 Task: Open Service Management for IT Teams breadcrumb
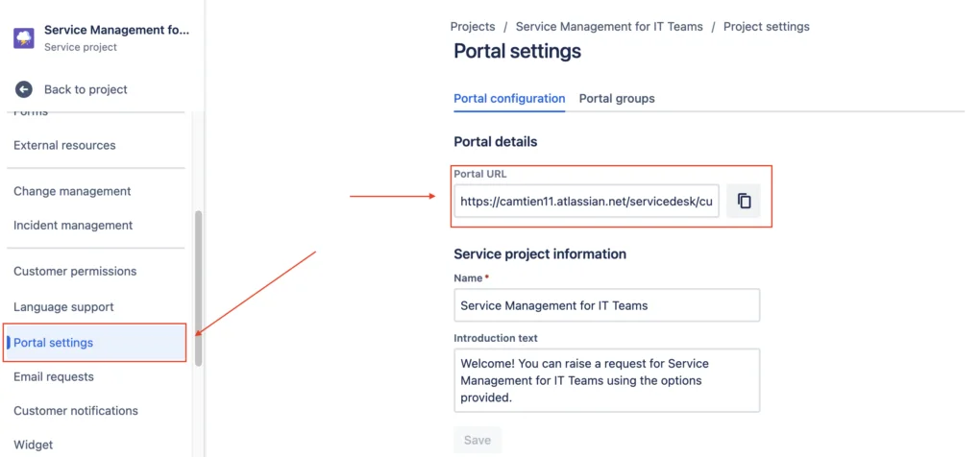(609, 27)
